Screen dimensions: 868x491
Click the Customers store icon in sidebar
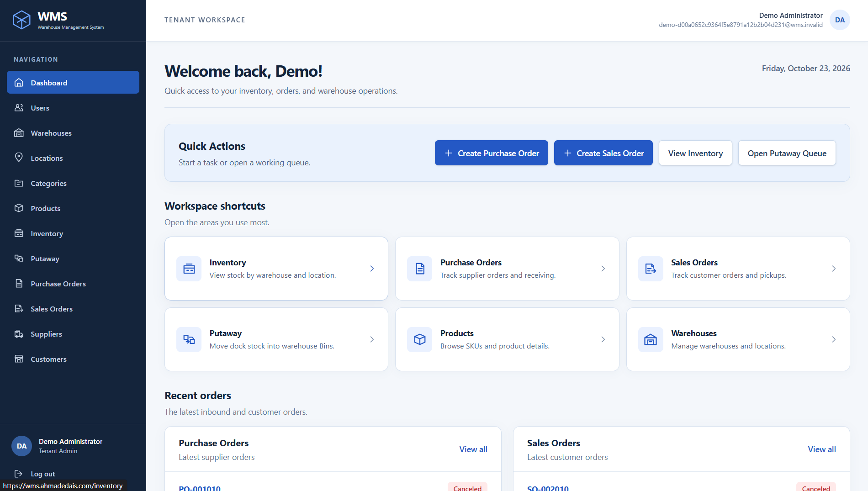click(x=19, y=359)
